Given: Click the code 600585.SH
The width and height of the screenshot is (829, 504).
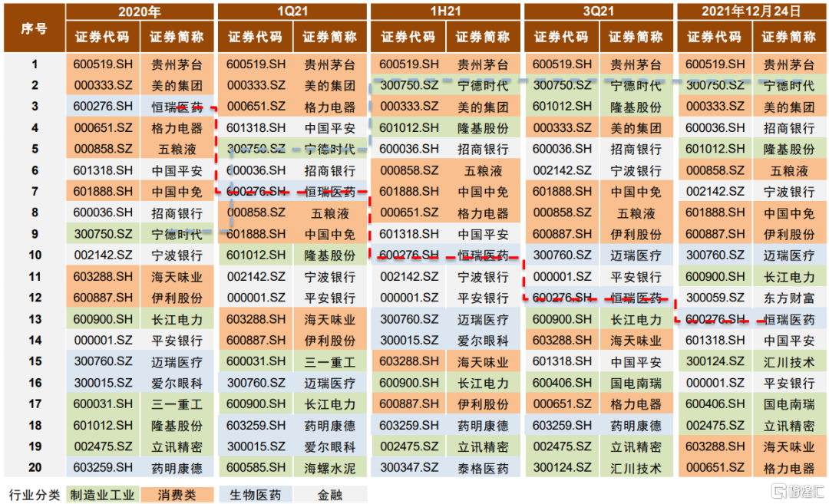Looking at the screenshot, I should (x=256, y=467).
